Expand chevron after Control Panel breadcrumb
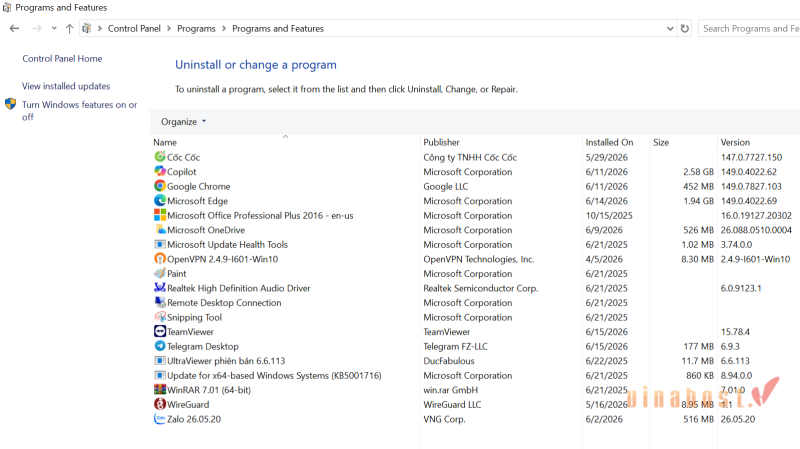 tap(169, 29)
